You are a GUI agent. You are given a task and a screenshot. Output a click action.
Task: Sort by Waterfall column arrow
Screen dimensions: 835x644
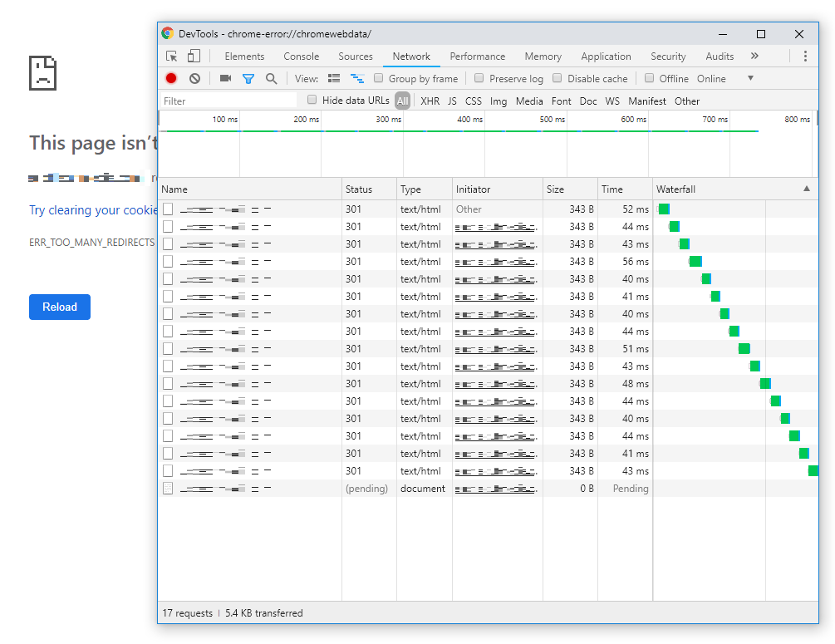tap(807, 189)
